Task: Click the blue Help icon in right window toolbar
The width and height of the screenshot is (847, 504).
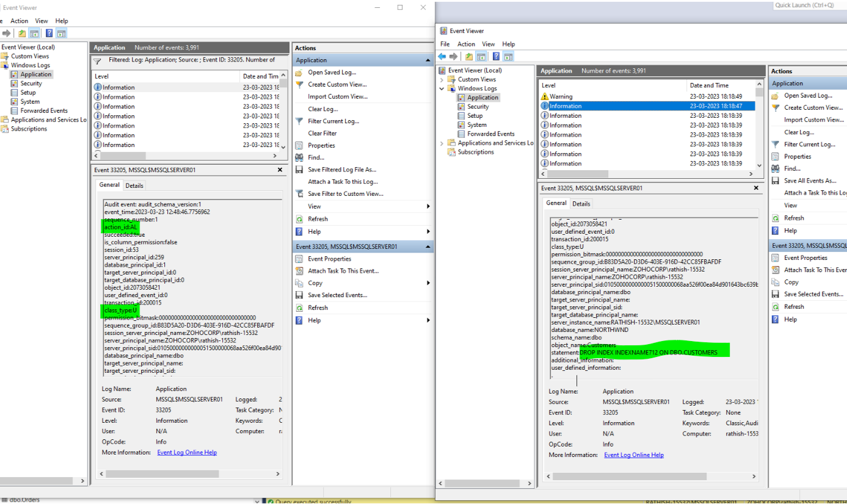Action: click(x=496, y=56)
